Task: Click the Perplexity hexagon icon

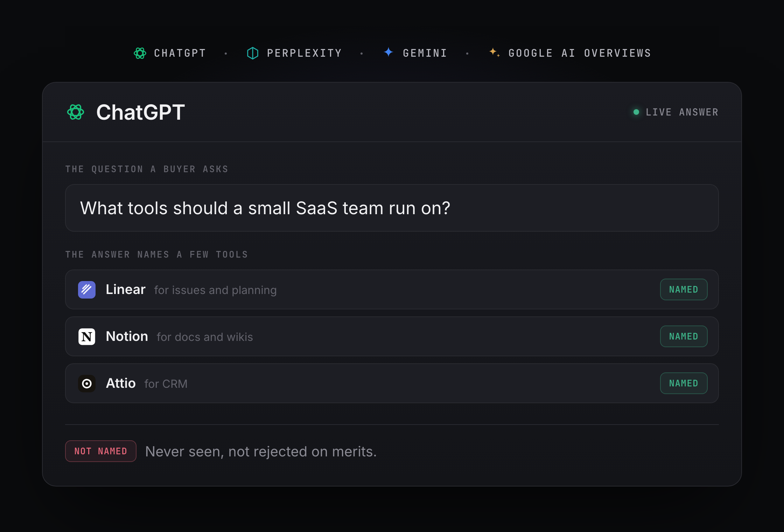Action: [x=253, y=53]
